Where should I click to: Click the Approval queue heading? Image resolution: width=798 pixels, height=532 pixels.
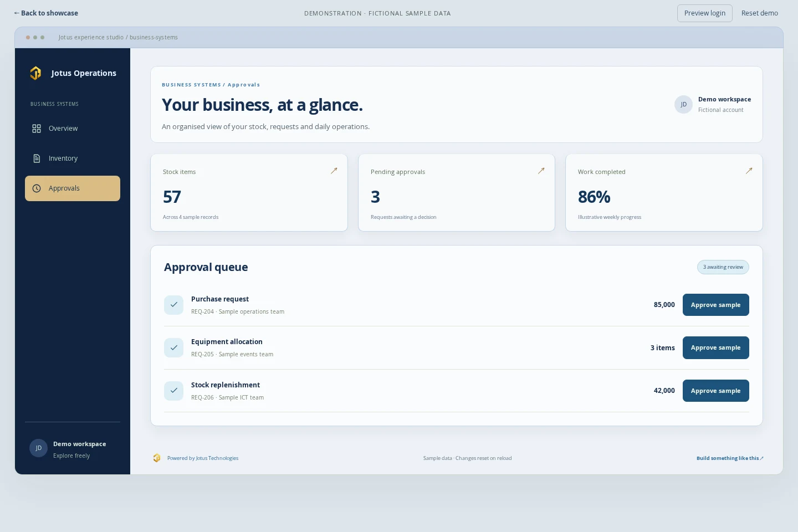[206, 267]
